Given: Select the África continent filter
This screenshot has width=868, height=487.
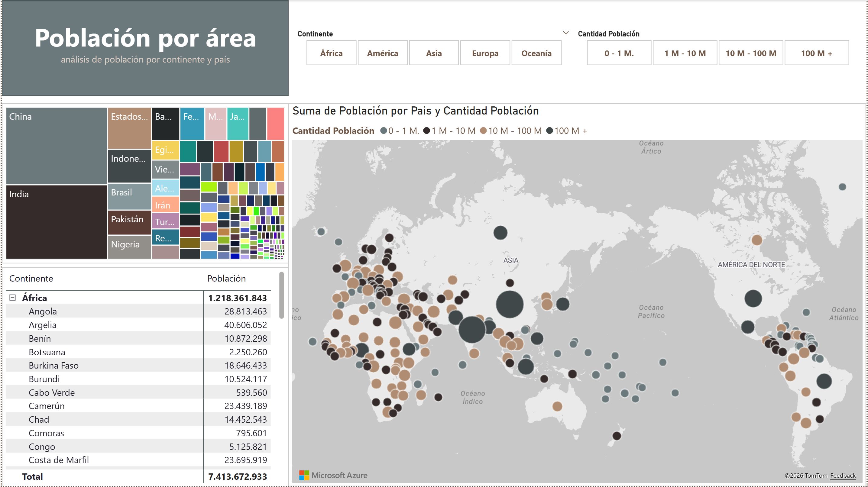Looking at the screenshot, I should pos(331,53).
